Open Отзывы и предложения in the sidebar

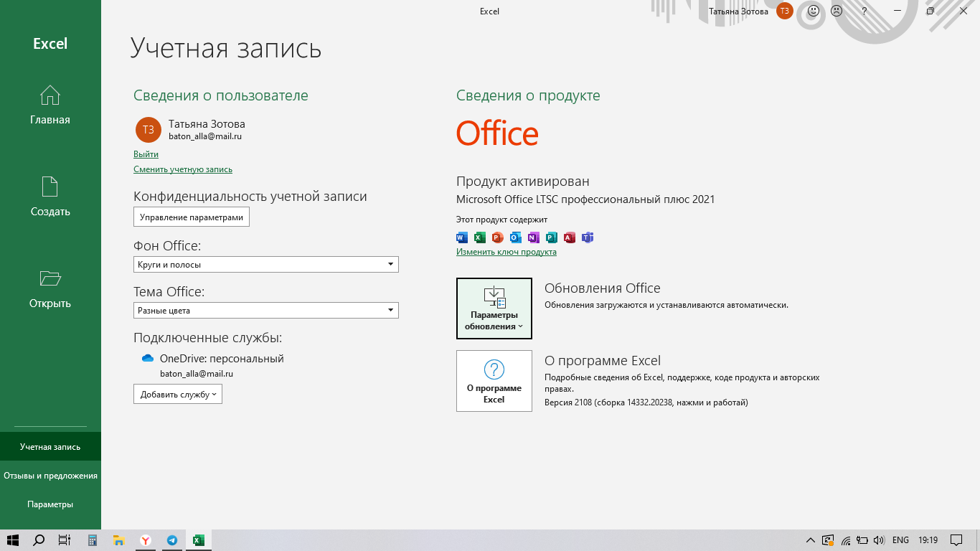[50, 475]
